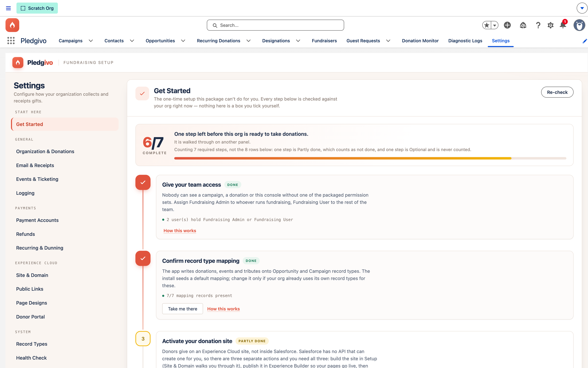
Task: Open the Recurring Donations tab
Action: click(x=218, y=41)
